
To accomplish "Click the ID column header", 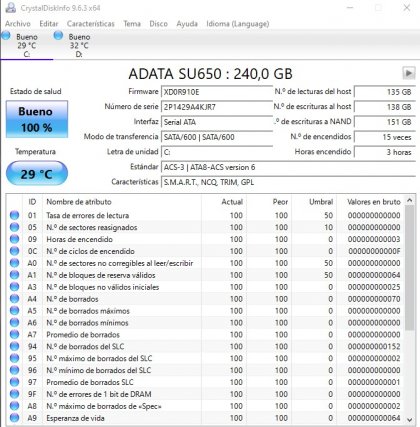I will click(x=32, y=202).
